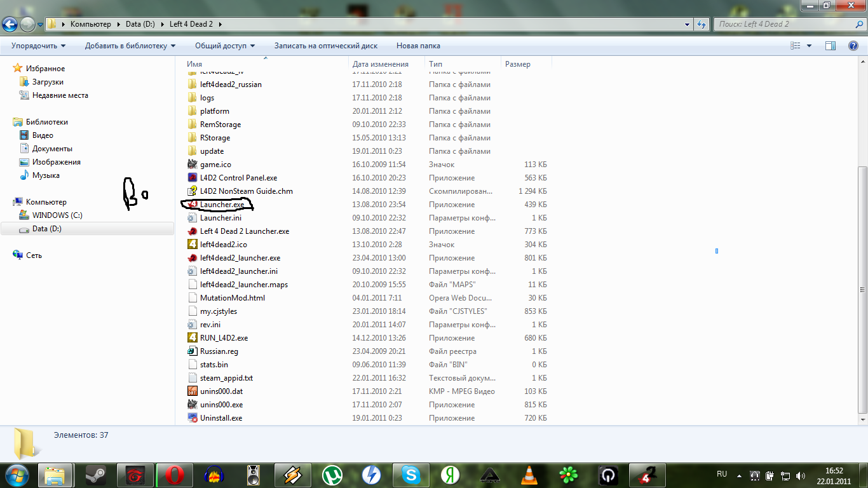Create a folder with Новая папка
The width and height of the screenshot is (868, 488).
(x=418, y=46)
